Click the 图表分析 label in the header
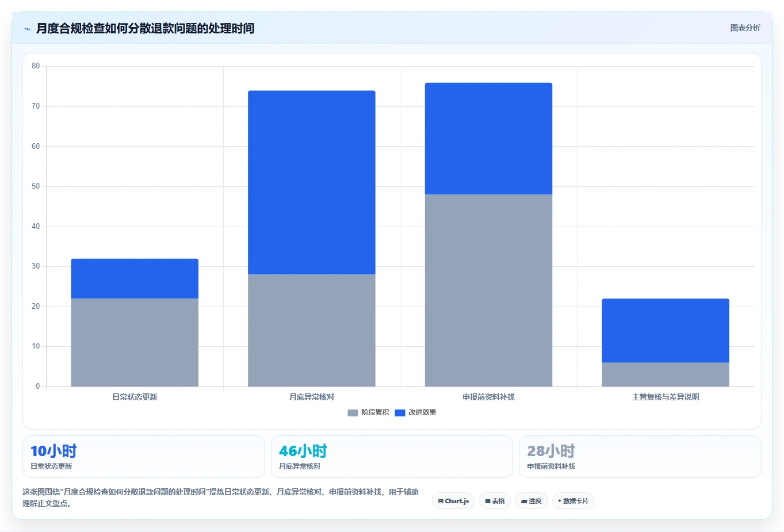The height and width of the screenshot is (532, 784). [x=745, y=28]
